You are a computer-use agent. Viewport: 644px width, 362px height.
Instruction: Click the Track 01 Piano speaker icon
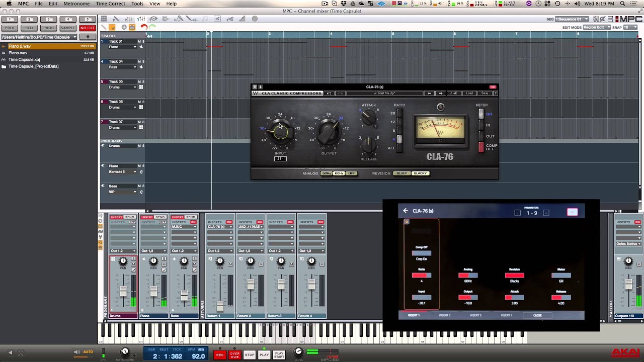tap(141, 47)
